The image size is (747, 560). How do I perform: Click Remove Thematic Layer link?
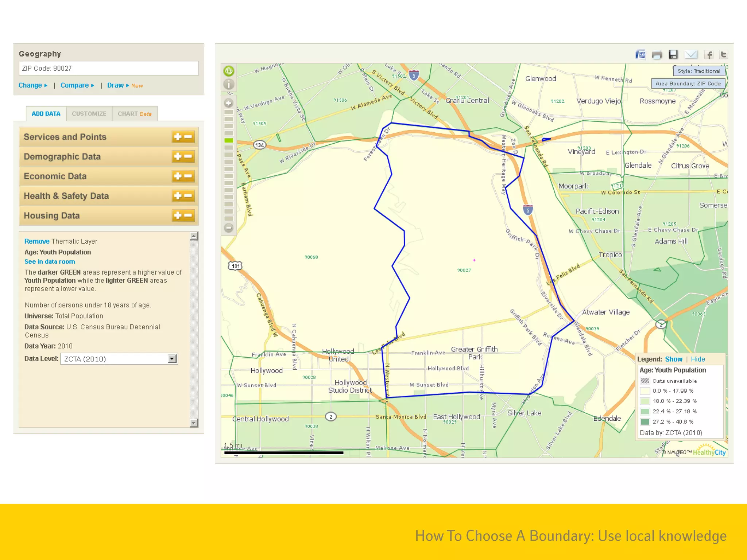click(x=36, y=241)
